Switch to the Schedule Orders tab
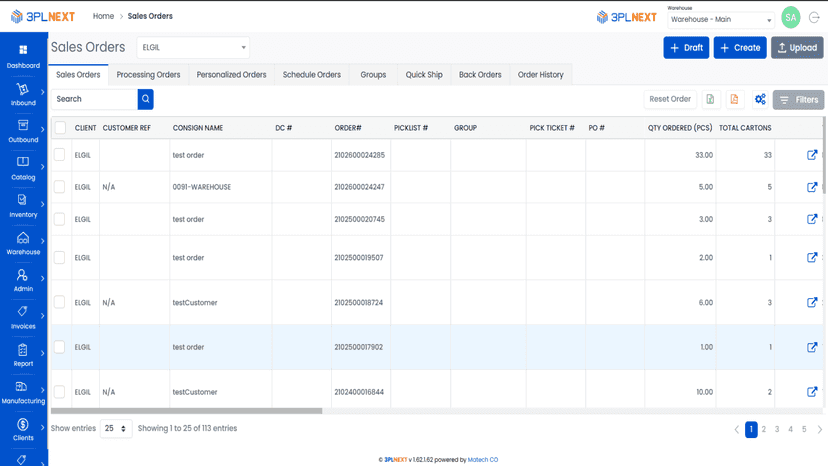Screen dimensions: 828x466 312,75
